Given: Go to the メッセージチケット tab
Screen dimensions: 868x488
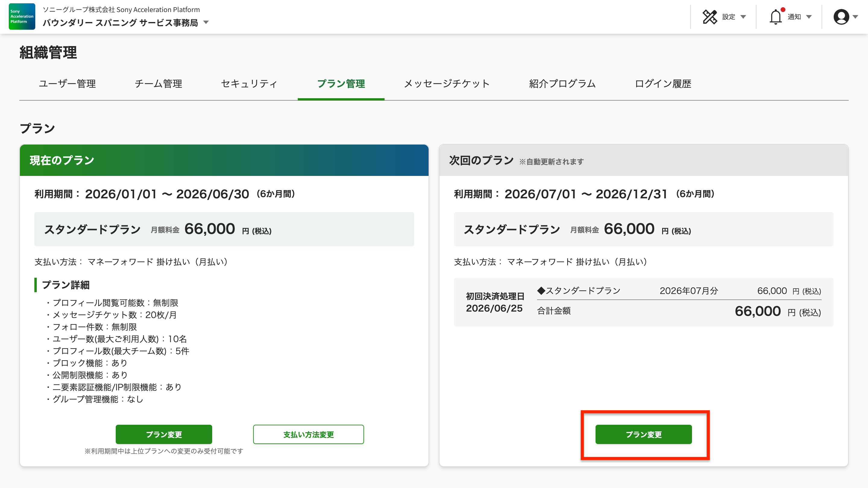Looking at the screenshot, I should (446, 83).
